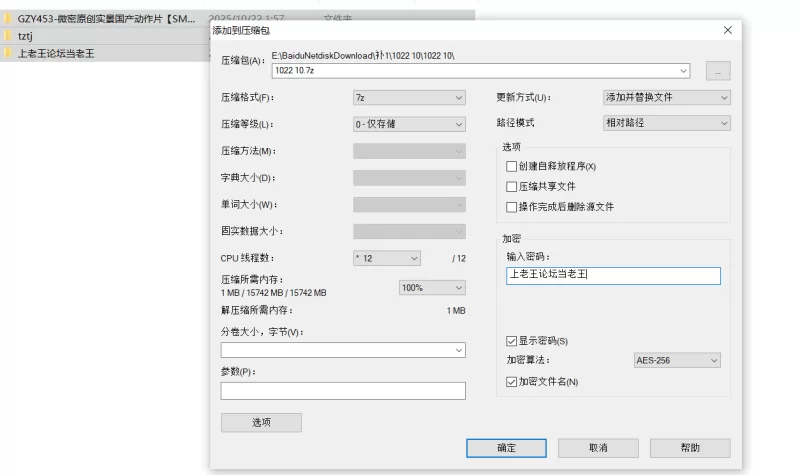Open the 更新方式 dropdown

(x=666, y=98)
